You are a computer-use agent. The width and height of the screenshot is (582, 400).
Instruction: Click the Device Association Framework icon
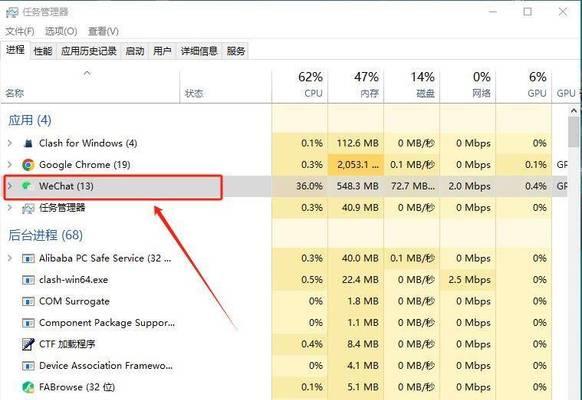(28, 366)
